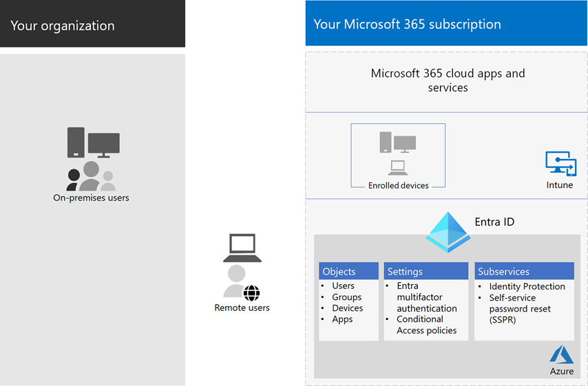The height and width of the screenshot is (386, 588).
Task: Select the Groups bullet item
Action: 346,297
